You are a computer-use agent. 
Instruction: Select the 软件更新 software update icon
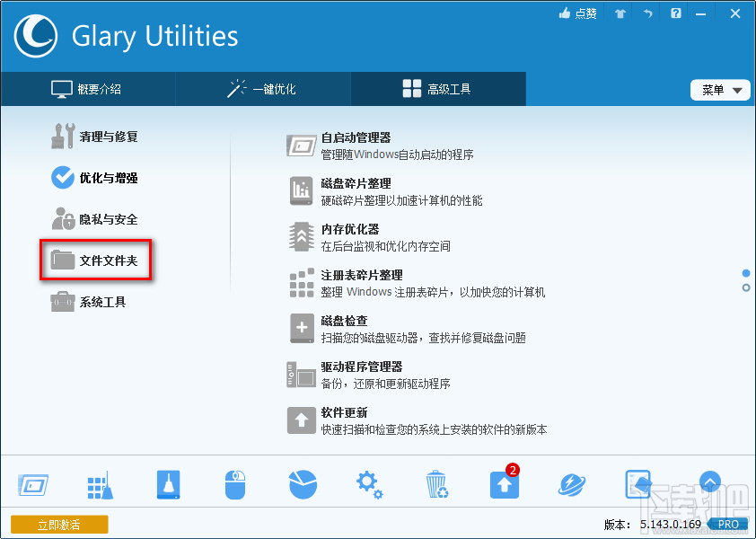point(302,420)
